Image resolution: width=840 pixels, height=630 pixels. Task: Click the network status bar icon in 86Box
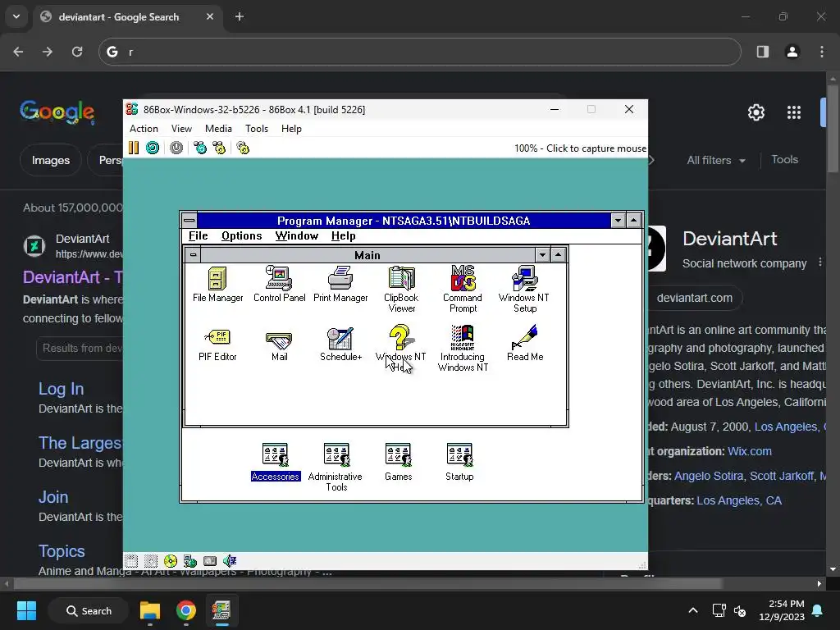(210, 561)
